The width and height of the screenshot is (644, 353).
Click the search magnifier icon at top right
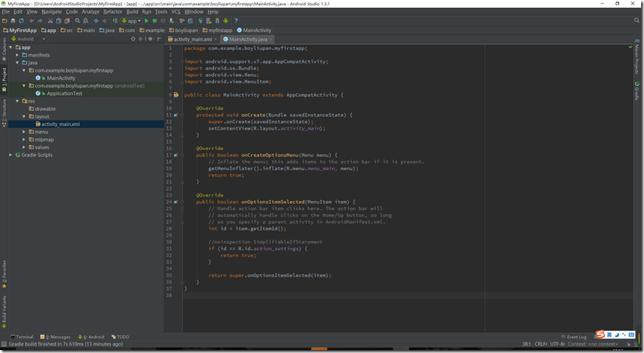coord(636,21)
